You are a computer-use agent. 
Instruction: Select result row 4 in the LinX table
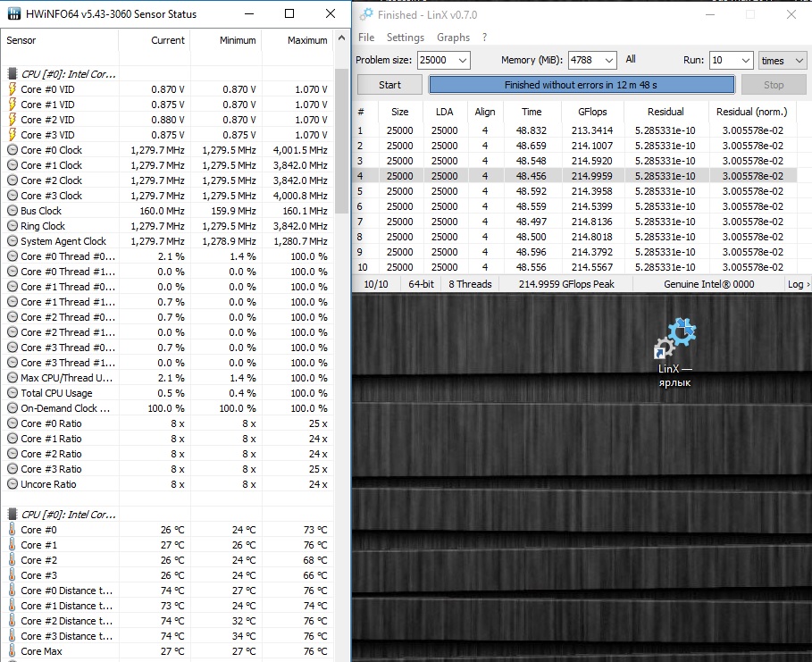[574, 176]
